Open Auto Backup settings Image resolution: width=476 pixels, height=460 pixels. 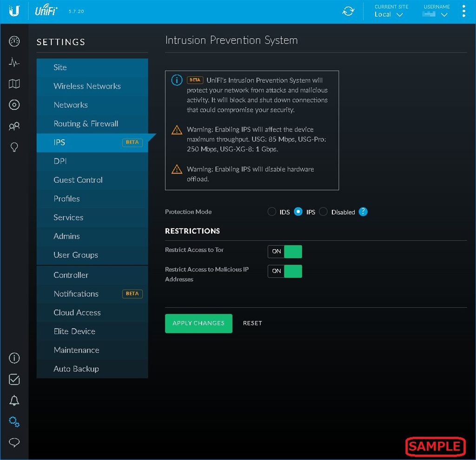93,369
